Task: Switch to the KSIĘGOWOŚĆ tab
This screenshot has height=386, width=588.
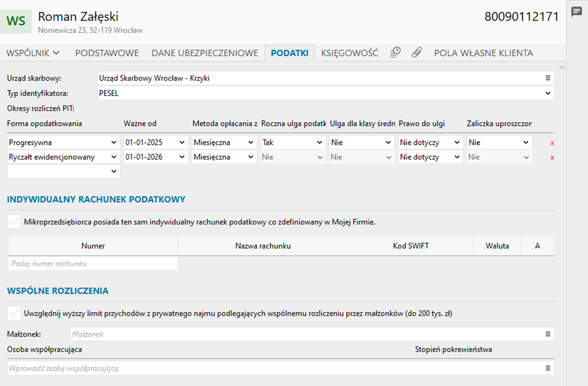Action: (350, 53)
